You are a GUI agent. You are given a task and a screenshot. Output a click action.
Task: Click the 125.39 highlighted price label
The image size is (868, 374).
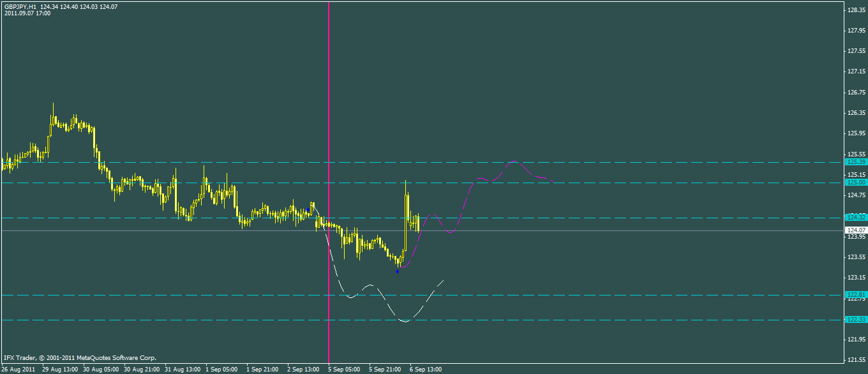(x=855, y=162)
